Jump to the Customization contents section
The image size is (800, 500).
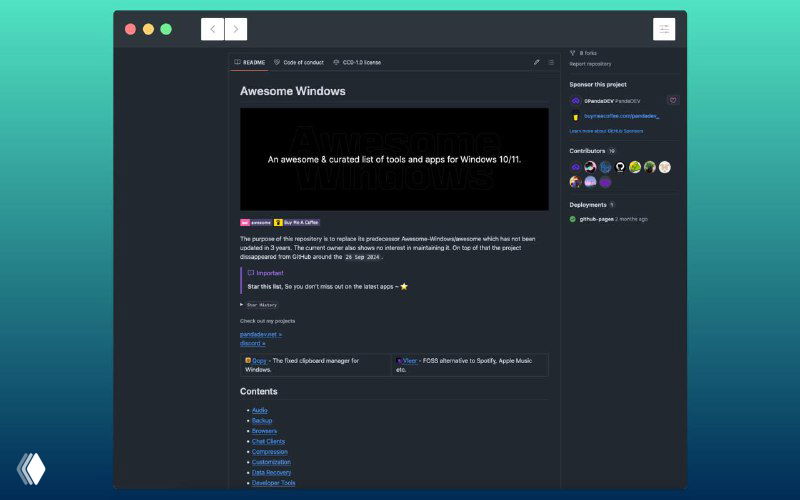(x=271, y=462)
